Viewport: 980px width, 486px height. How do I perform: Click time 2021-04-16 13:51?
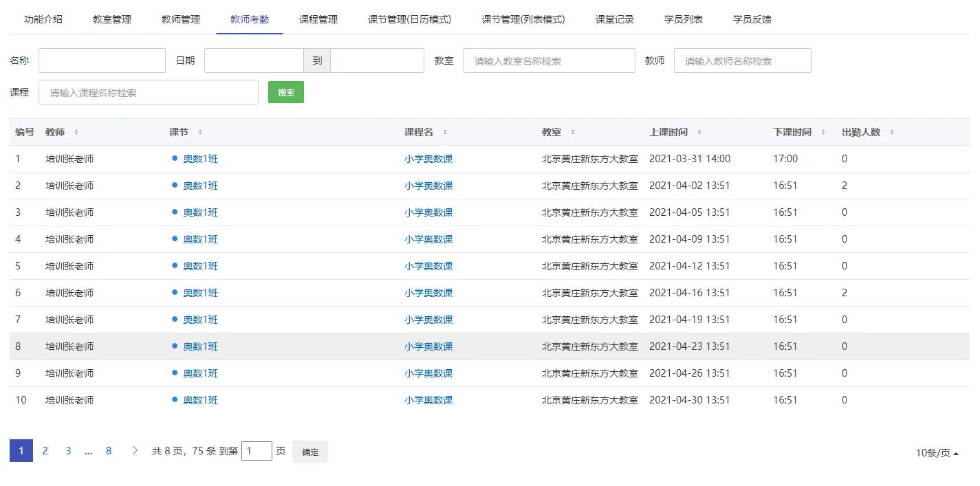pos(690,293)
